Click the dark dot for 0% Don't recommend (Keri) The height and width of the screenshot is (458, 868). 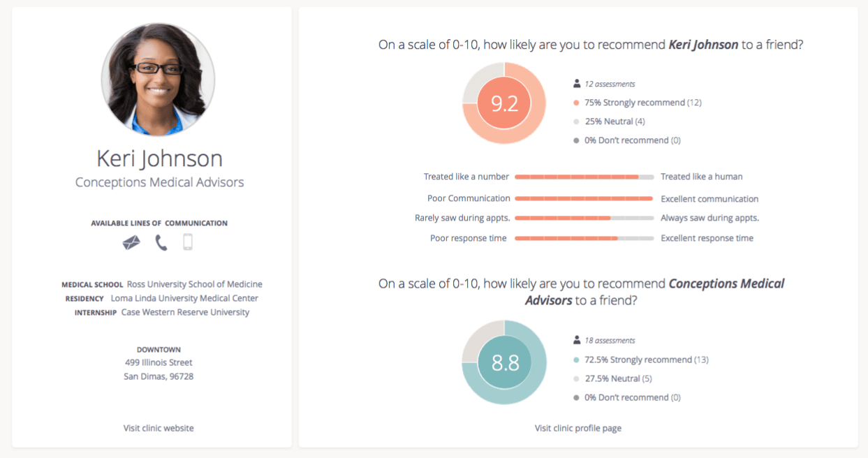pos(577,140)
